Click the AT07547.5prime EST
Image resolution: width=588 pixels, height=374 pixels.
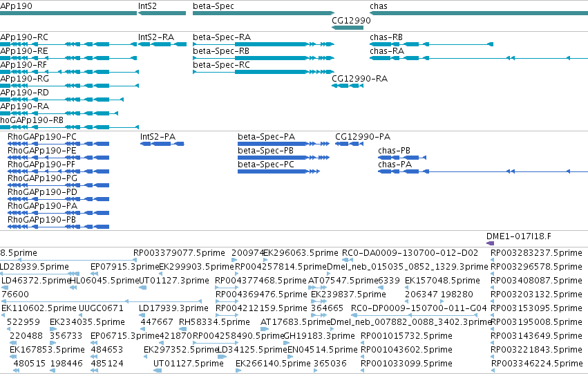(343, 281)
